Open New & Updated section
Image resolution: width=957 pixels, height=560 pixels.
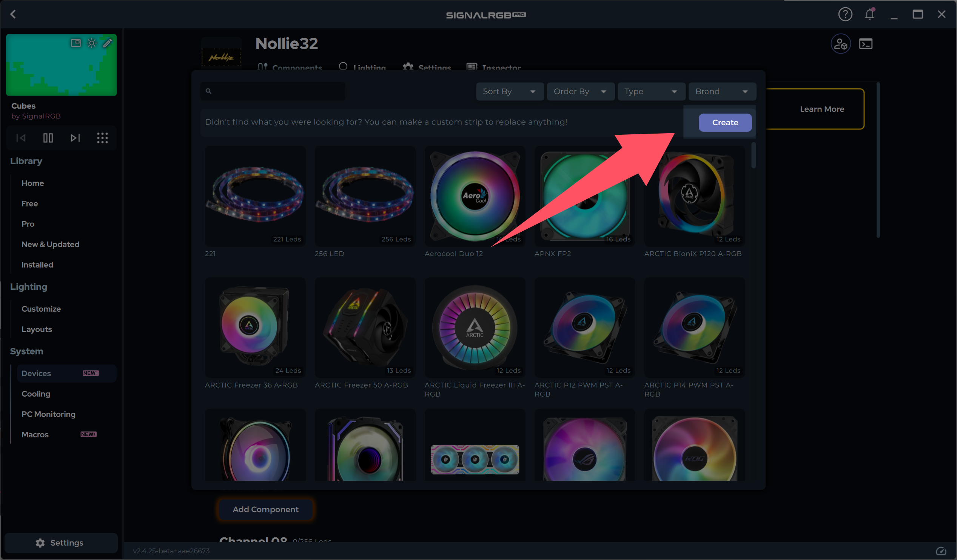51,245
